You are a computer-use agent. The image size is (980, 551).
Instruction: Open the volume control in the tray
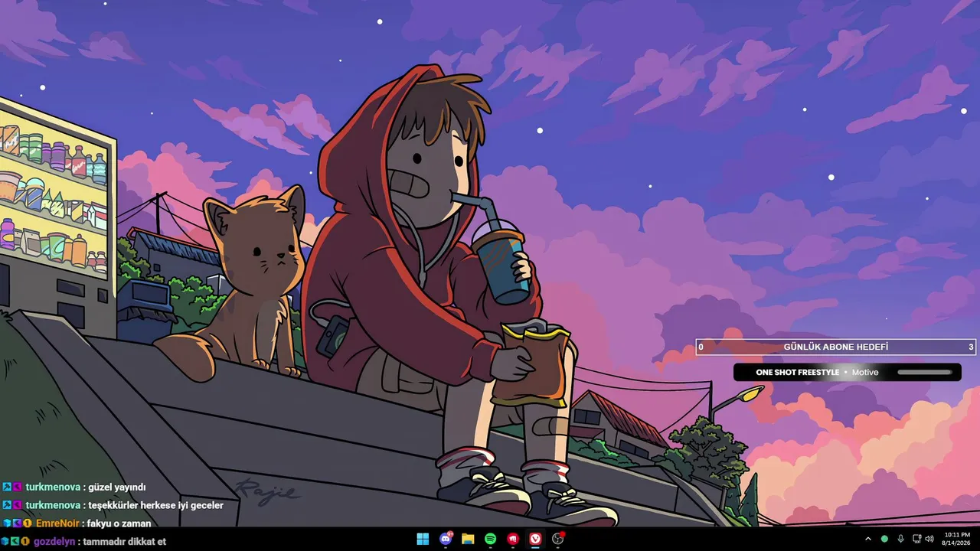[x=929, y=539]
